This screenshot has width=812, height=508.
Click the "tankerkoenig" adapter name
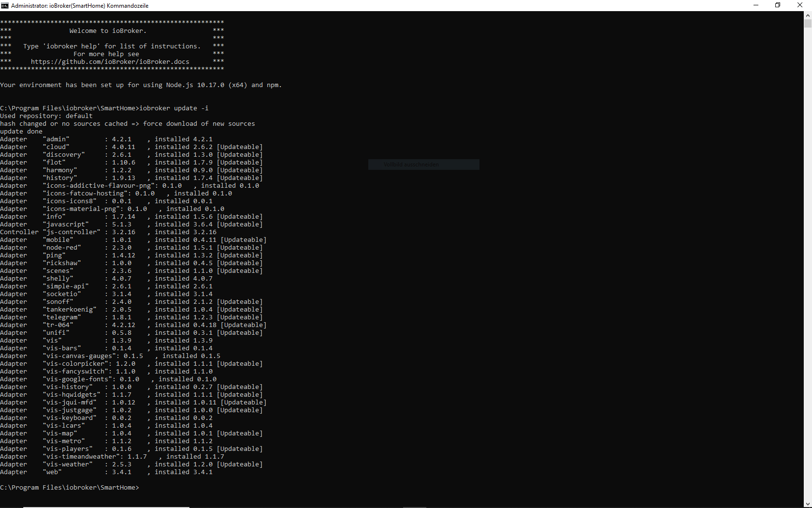coord(70,310)
